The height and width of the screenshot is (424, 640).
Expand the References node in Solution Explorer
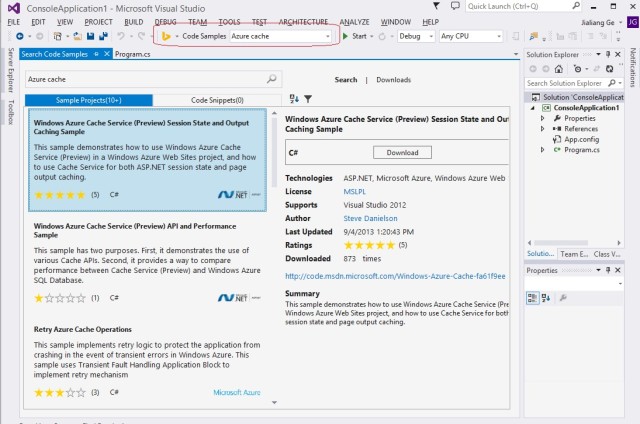tap(542, 129)
